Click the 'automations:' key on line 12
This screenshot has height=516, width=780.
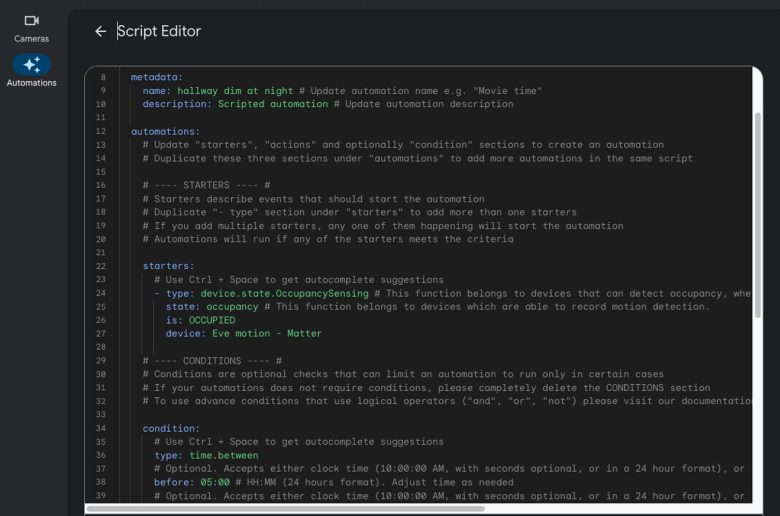click(165, 131)
